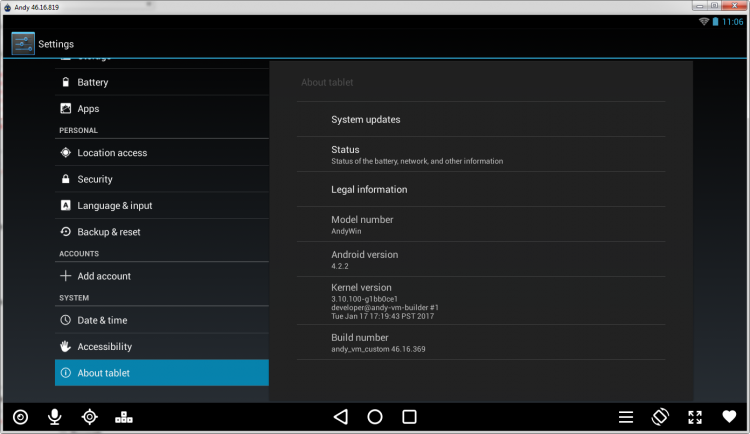The height and width of the screenshot is (434, 750).
Task: Tap the Android Home circle button
Action: [375, 417]
